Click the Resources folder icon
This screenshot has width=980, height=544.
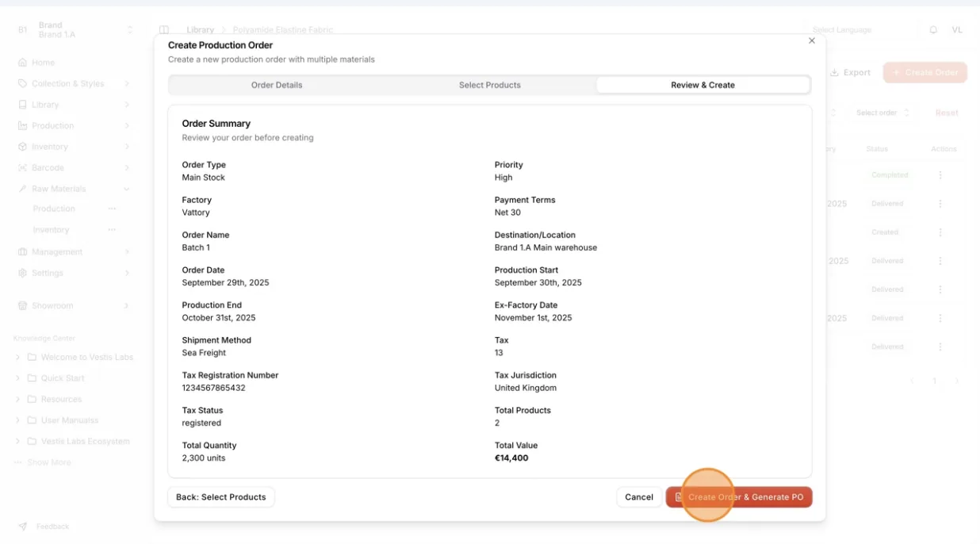coord(32,399)
